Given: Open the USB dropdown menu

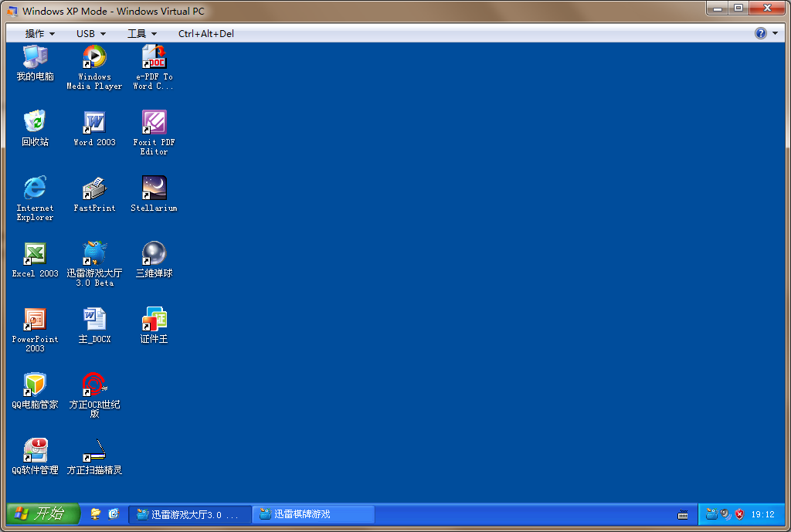Looking at the screenshot, I should pos(91,34).
